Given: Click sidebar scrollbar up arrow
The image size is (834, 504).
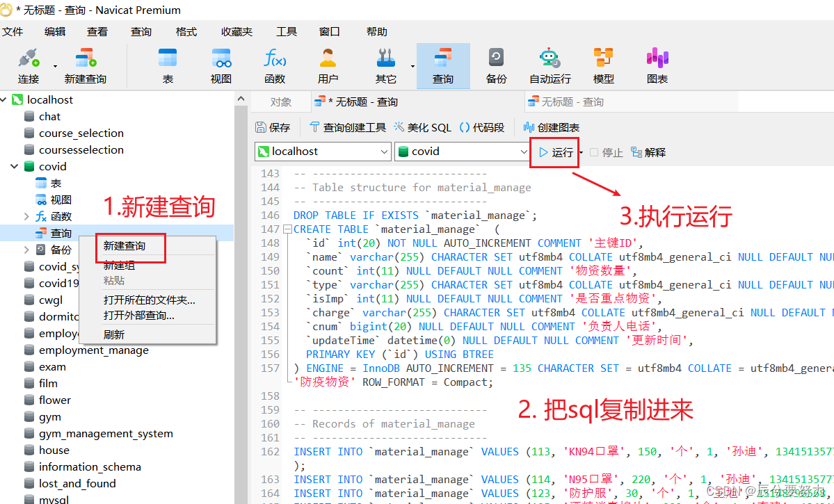Looking at the screenshot, I should (241, 99).
